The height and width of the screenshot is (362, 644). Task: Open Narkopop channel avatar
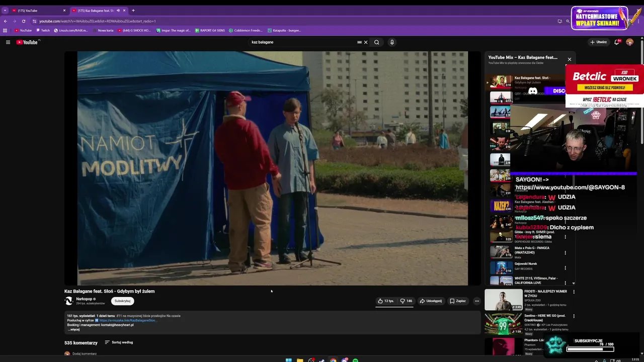tap(69, 301)
